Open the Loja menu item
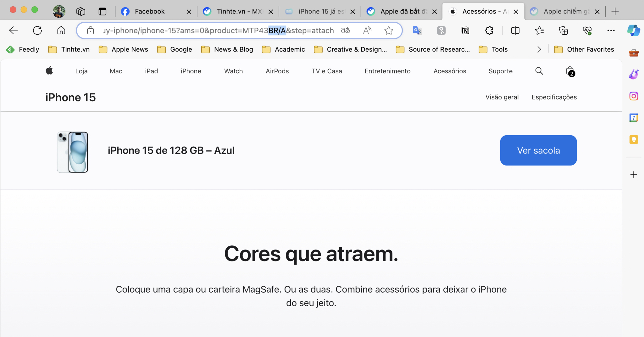The image size is (644, 337). pyautogui.click(x=81, y=71)
